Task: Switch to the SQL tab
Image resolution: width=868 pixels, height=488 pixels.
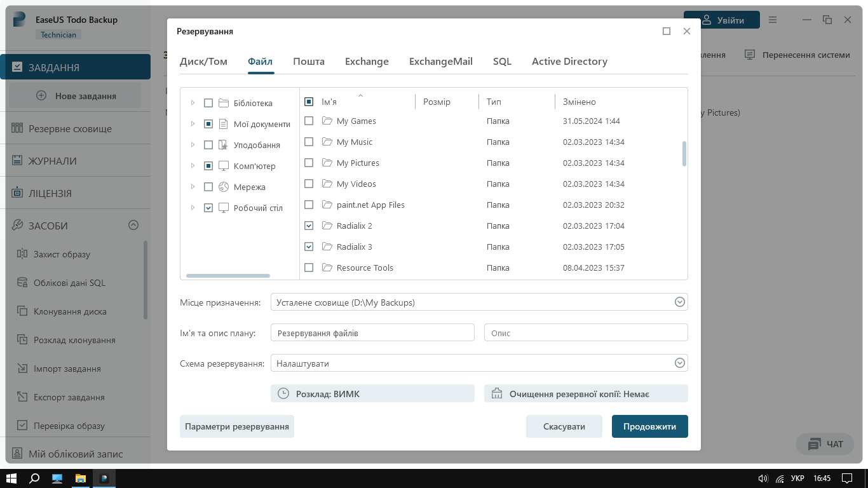Action: (502, 62)
